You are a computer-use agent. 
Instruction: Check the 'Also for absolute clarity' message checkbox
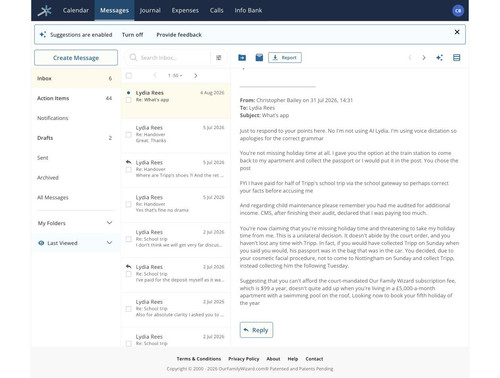tap(129, 309)
